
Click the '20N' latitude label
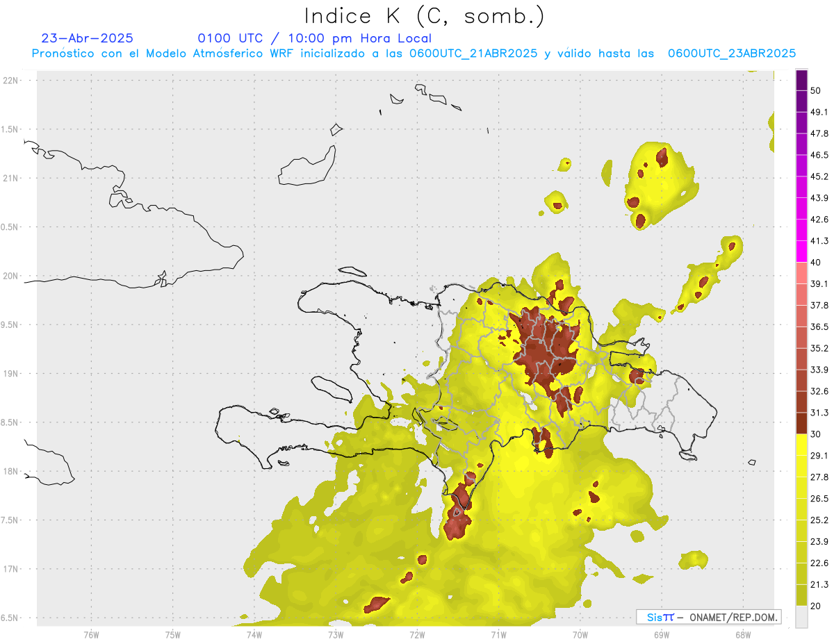click(12, 276)
